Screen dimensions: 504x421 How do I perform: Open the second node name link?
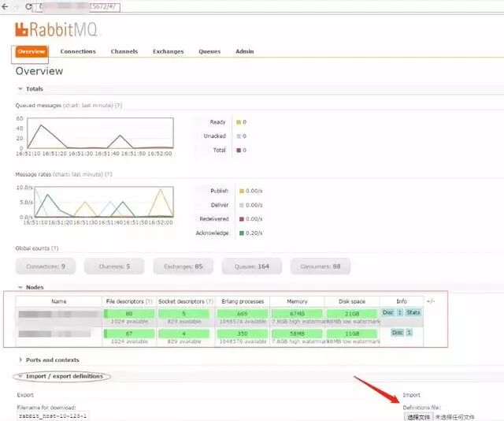click(x=54, y=333)
